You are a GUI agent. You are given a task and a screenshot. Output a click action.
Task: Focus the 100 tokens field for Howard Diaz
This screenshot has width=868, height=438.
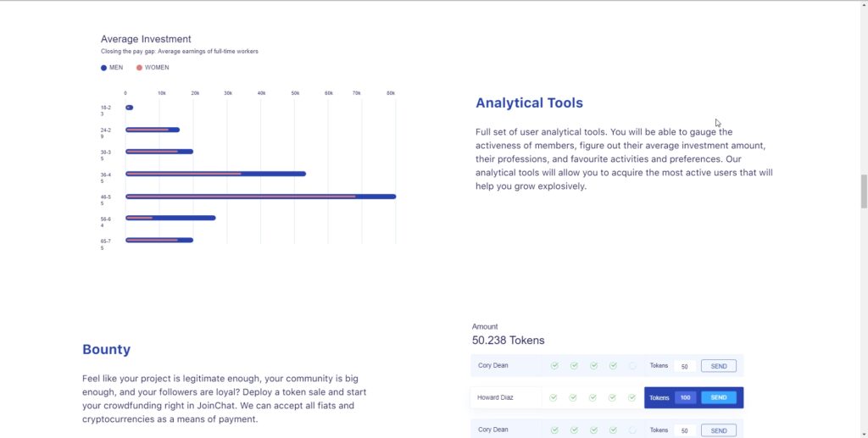pos(685,397)
